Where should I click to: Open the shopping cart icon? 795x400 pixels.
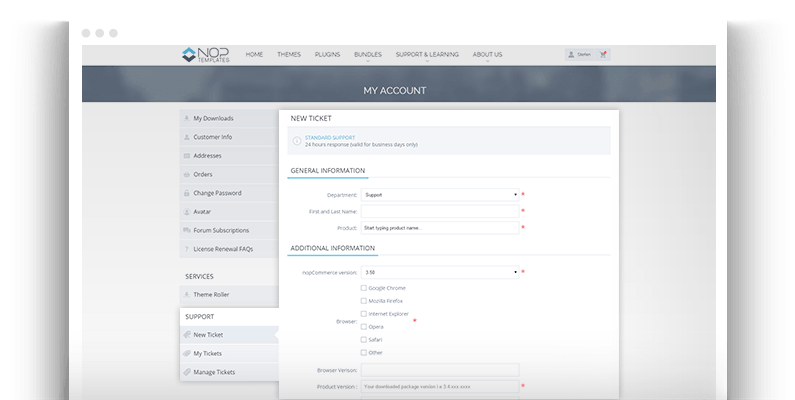pyautogui.click(x=603, y=54)
